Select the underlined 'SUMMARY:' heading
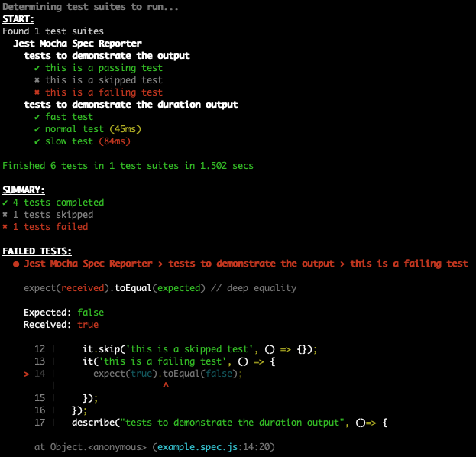 pyautogui.click(x=24, y=190)
